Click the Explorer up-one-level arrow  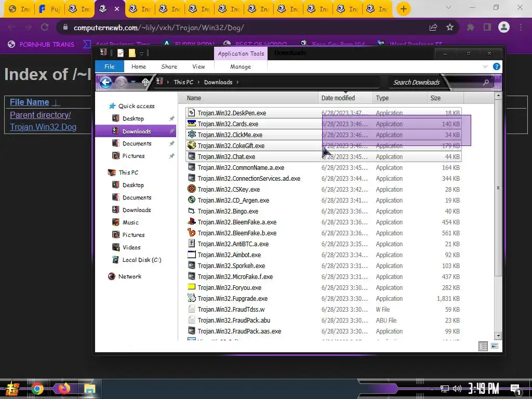coord(145,82)
